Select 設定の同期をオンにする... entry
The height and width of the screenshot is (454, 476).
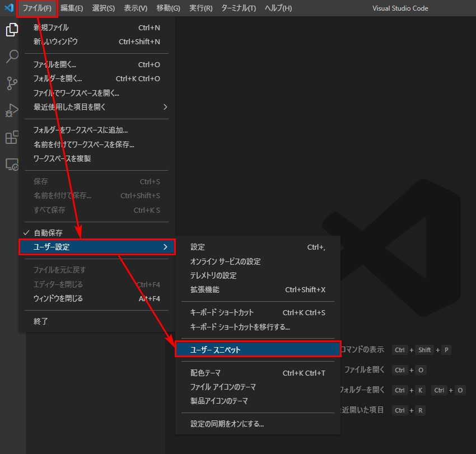(x=258, y=424)
